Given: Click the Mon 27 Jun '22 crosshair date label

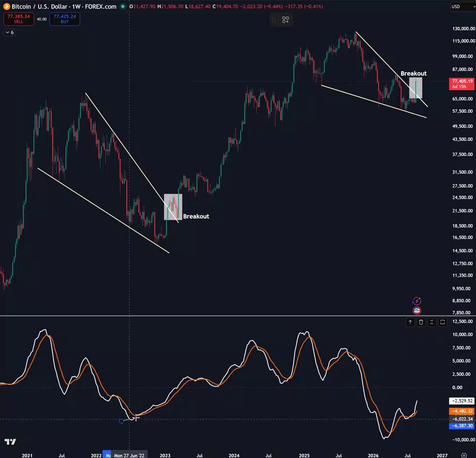Looking at the screenshot, I should [x=129, y=455].
